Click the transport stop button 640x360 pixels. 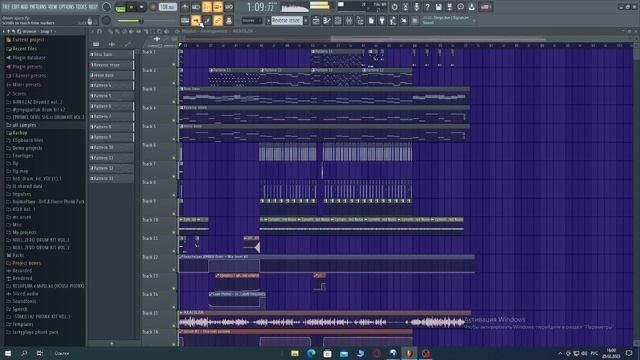142,7
